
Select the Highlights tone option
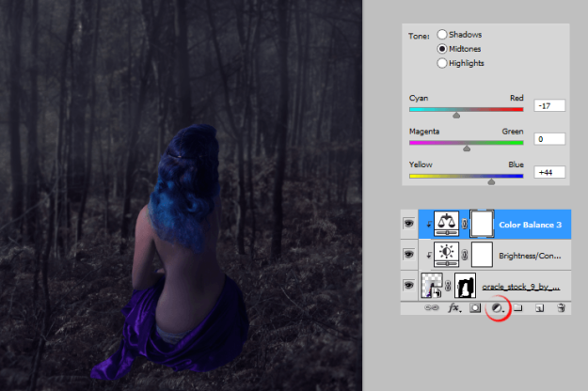point(442,63)
